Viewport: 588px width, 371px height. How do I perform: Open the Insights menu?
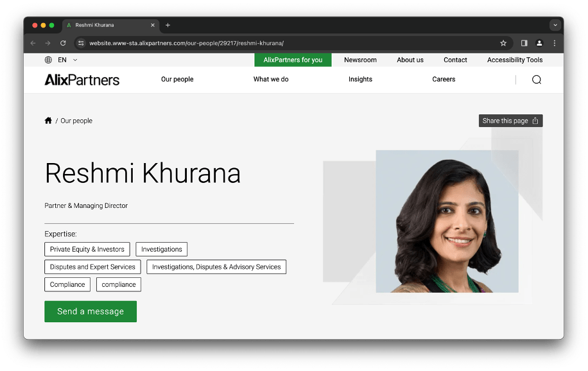(360, 79)
